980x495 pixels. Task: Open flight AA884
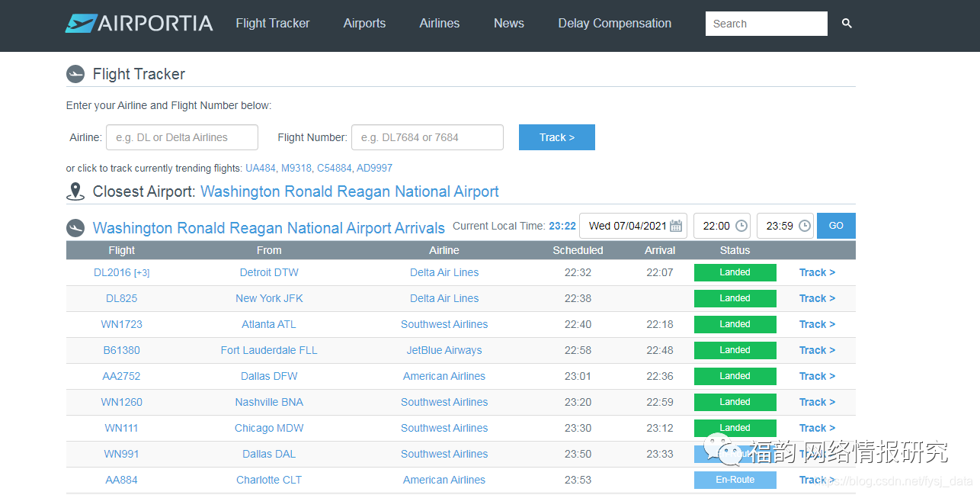pyautogui.click(x=122, y=480)
